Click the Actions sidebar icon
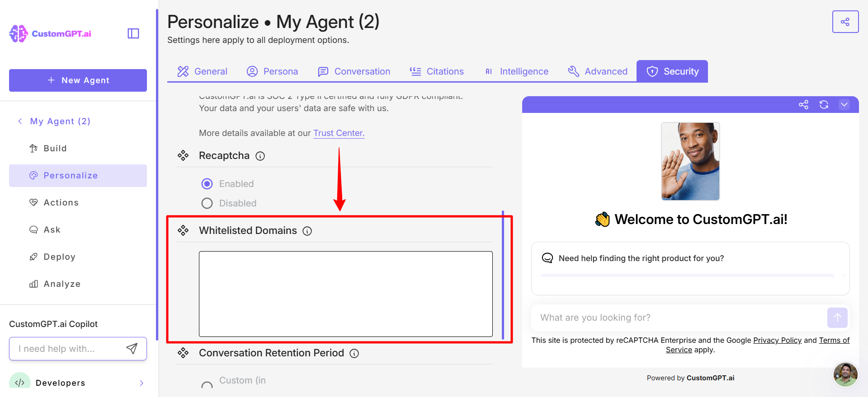This screenshot has height=397, width=868. [x=33, y=202]
